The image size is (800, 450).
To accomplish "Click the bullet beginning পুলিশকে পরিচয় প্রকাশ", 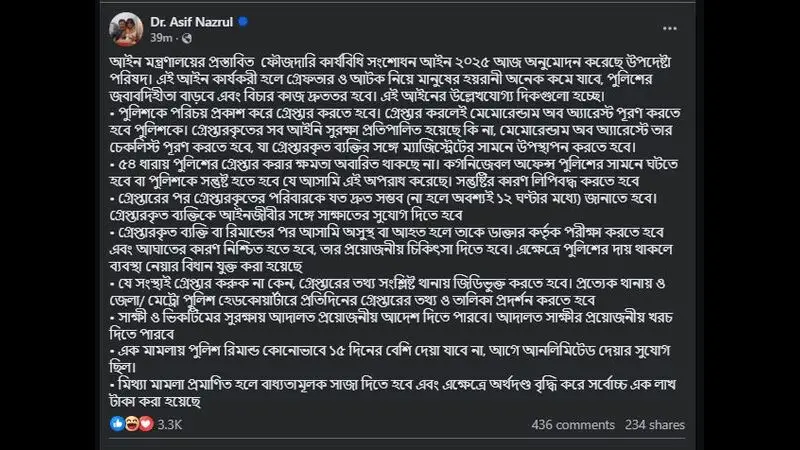I will (x=395, y=130).
